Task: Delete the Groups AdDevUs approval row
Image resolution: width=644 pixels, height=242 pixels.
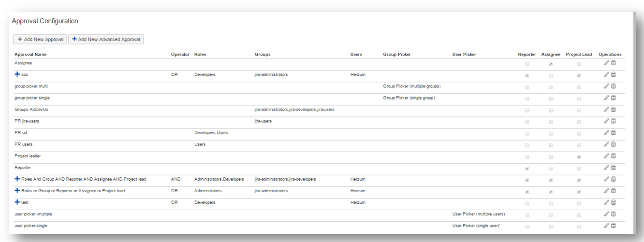Action: click(613, 109)
